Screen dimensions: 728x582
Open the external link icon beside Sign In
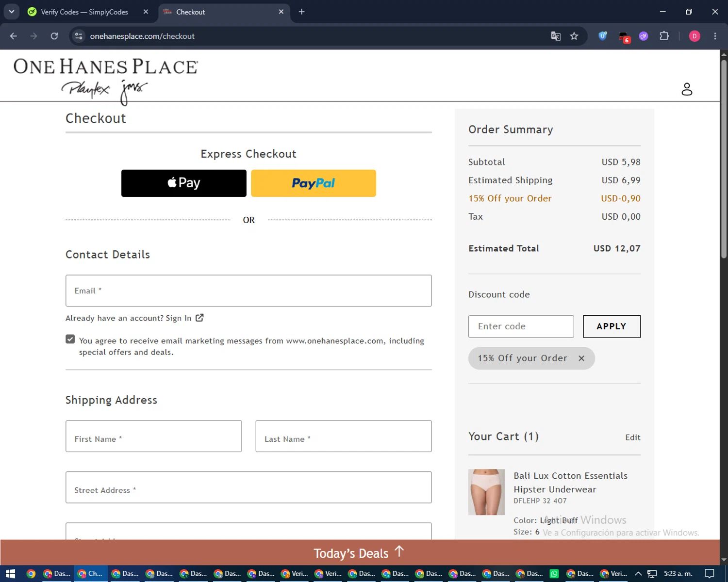(199, 318)
